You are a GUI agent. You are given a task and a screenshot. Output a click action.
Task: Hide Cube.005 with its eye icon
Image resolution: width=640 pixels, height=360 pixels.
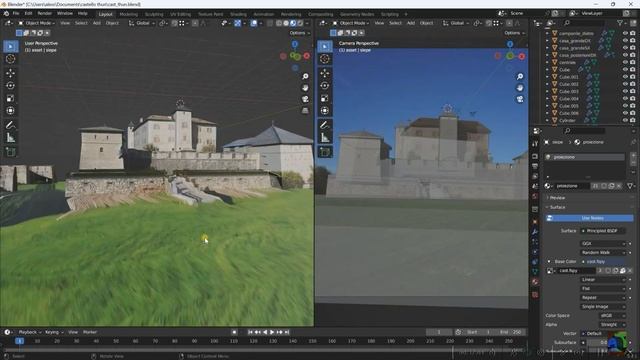[x=625, y=106]
